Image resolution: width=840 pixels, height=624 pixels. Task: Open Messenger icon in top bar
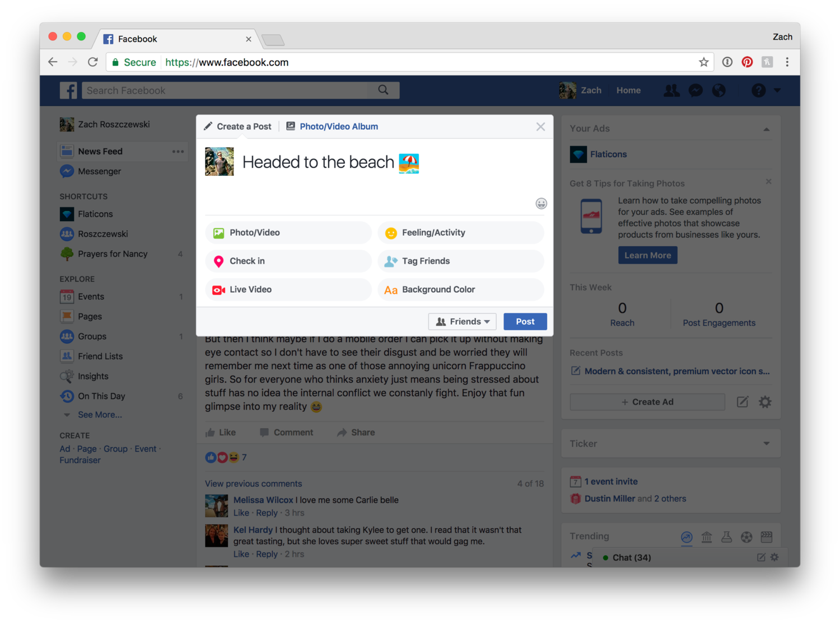(x=696, y=90)
